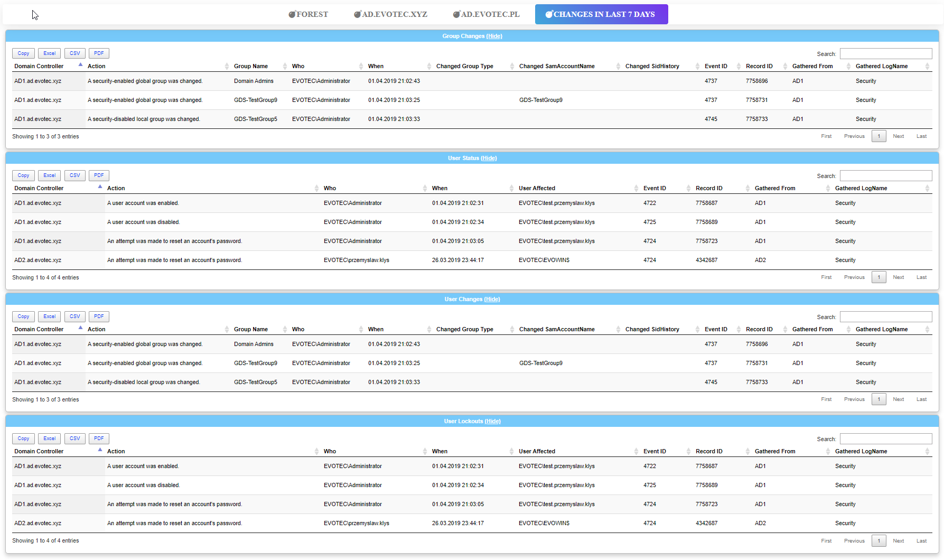
Task: Hide the User Changes section
Action: (x=492, y=300)
